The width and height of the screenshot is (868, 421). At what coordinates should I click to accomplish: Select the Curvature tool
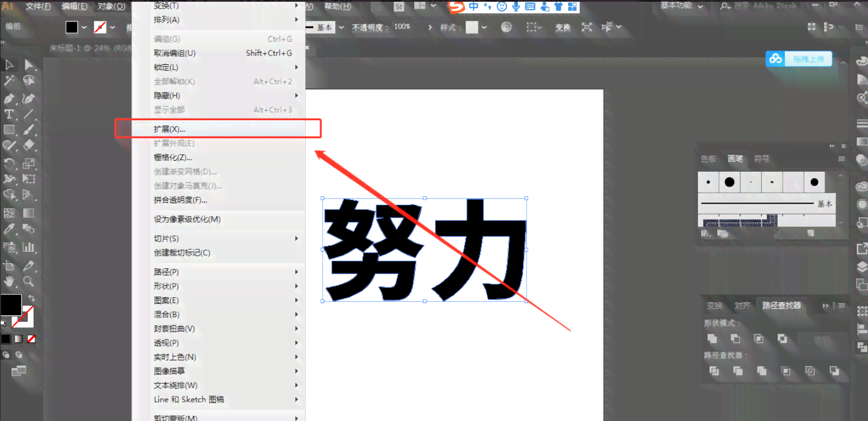tap(29, 98)
